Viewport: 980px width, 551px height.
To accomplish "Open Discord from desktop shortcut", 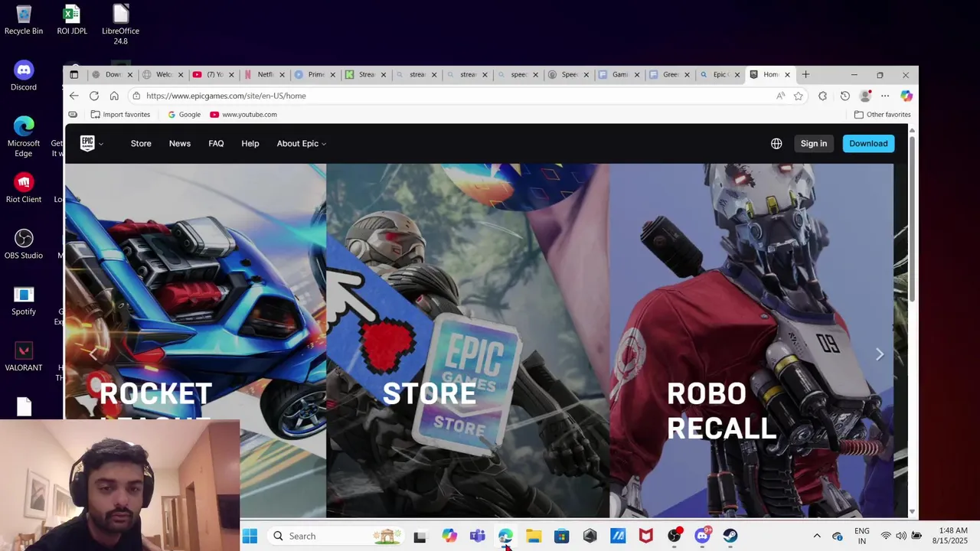I will 24,76.
